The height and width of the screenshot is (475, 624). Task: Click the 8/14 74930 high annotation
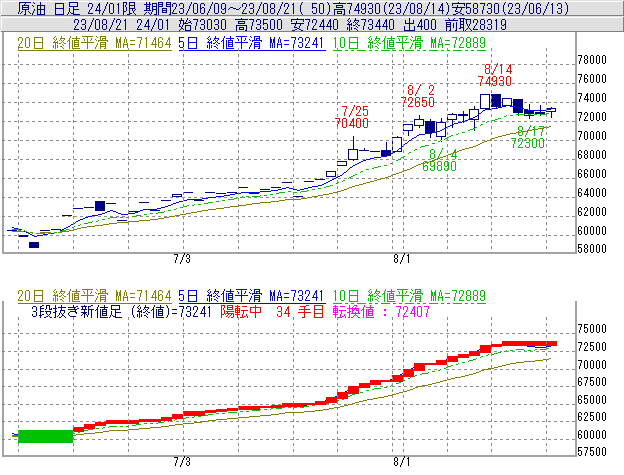[495, 75]
